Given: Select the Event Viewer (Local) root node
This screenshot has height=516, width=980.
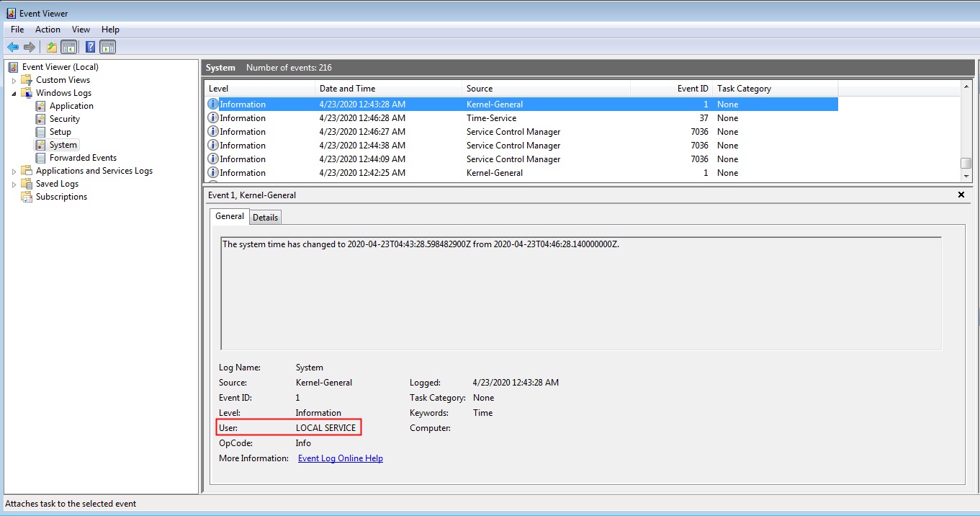Looking at the screenshot, I should 60,67.
